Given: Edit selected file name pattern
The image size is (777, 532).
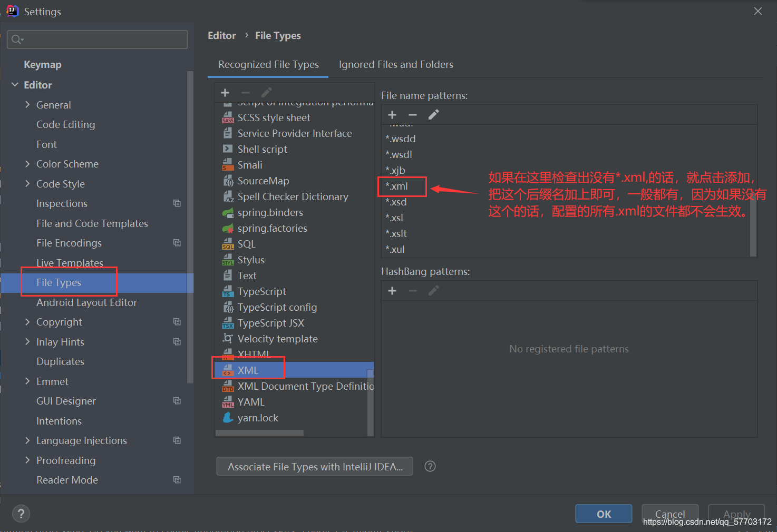Looking at the screenshot, I should coord(434,115).
